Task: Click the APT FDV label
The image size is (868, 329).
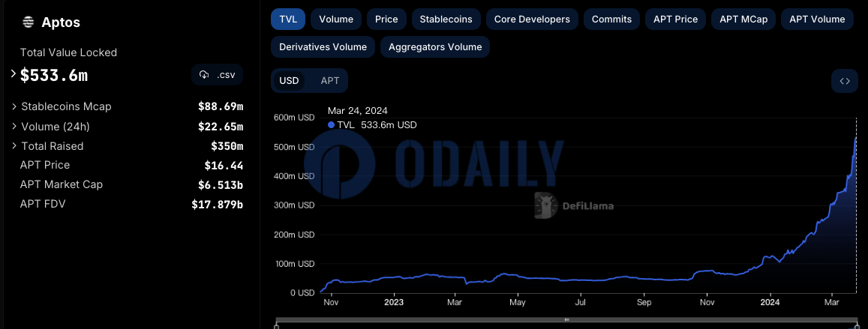Action: 43,204
